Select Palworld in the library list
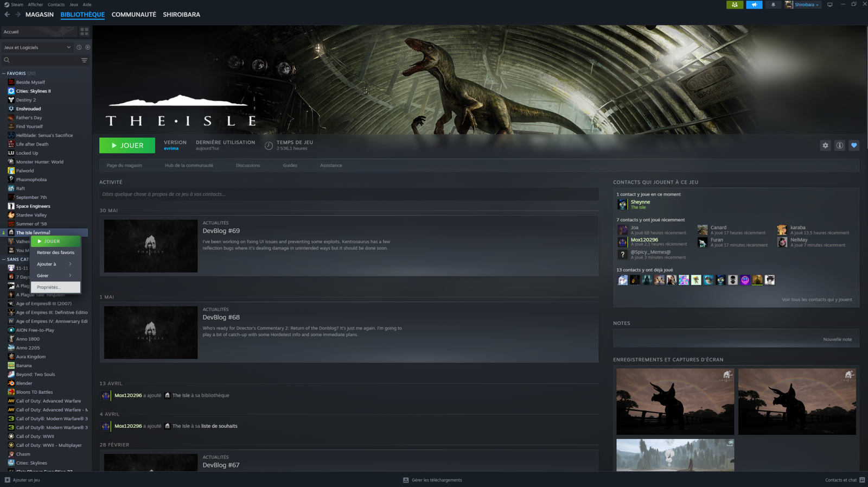Image resolution: width=868 pixels, height=487 pixels. pos(25,170)
